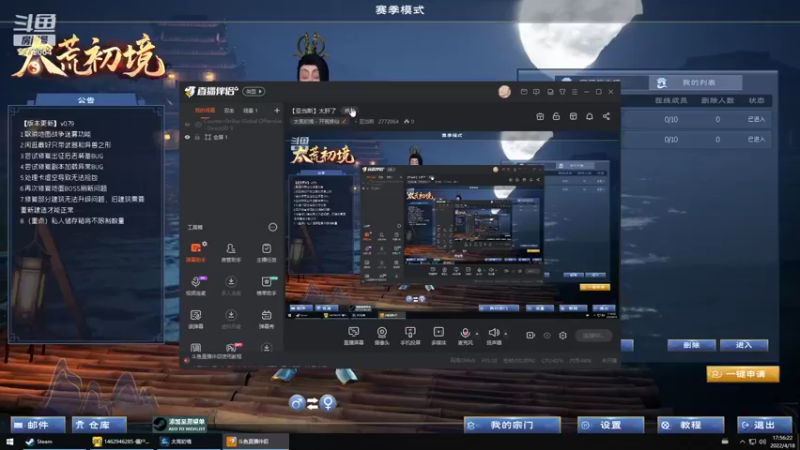Switch to 斗鱼直播伴侣 in taskbar
The height and width of the screenshot is (450, 800).
[255, 441]
